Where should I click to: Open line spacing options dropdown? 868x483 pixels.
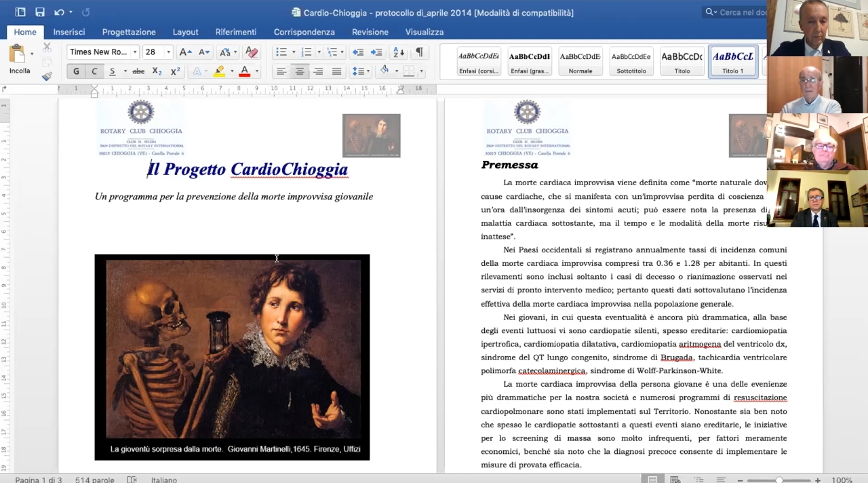(361, 71)
